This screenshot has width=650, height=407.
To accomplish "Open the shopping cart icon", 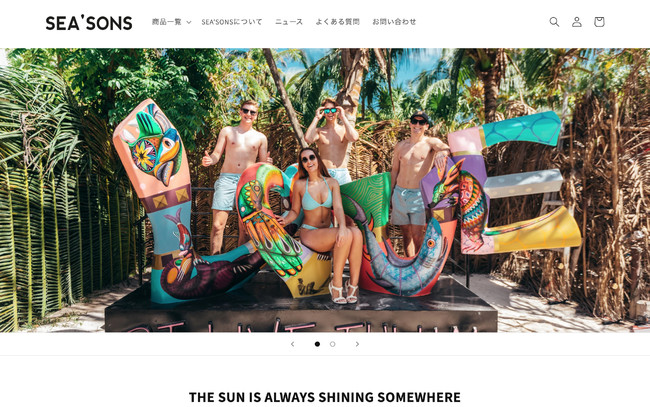I will coord(599,22).
